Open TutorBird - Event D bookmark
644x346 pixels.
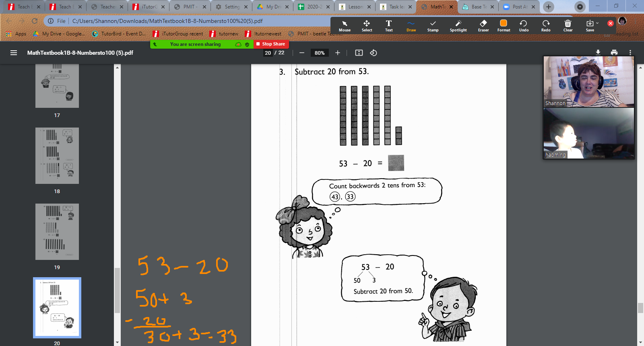click(x=119, y=34)
